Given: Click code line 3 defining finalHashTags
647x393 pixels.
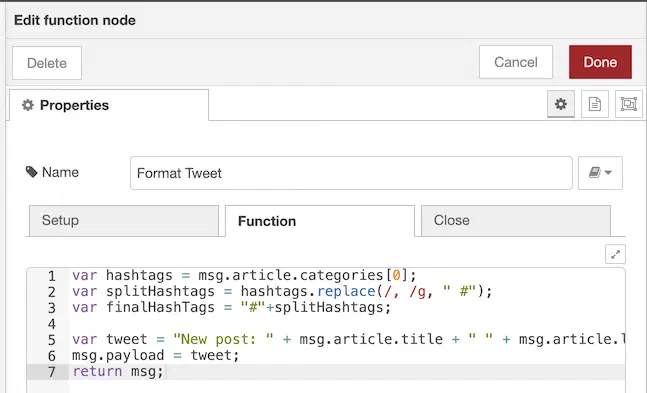Looking at the screenshot, I should (x=231, y=308).
